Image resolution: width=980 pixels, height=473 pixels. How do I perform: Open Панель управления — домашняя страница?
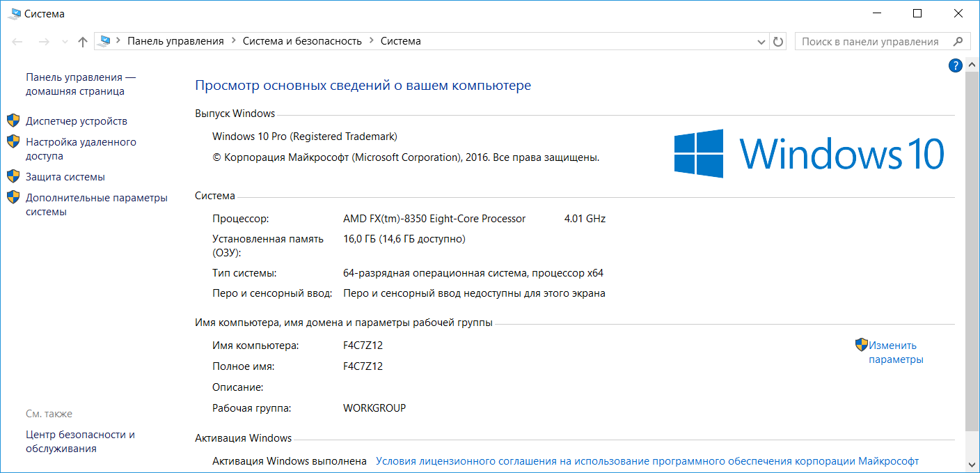pyautogui.click(x=81, y=84)
